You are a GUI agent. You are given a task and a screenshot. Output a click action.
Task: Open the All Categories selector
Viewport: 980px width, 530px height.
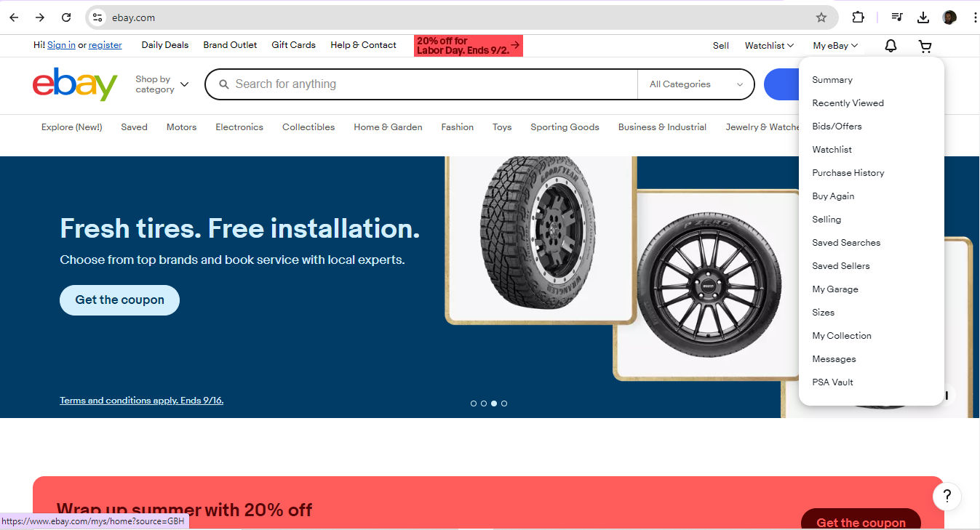[693, 84]
